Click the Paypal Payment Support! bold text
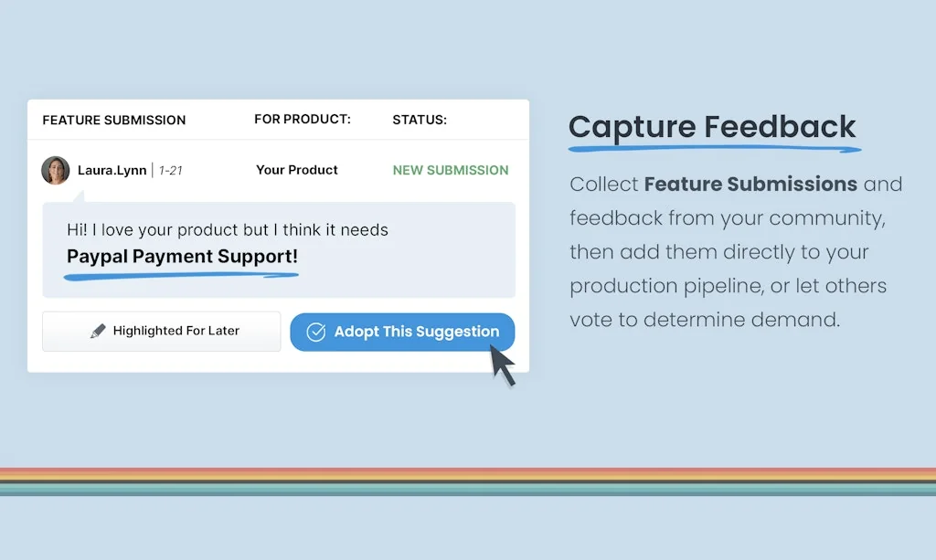Image resolution: width=936 pixels, height=560 pixels. tap(182, 257)
